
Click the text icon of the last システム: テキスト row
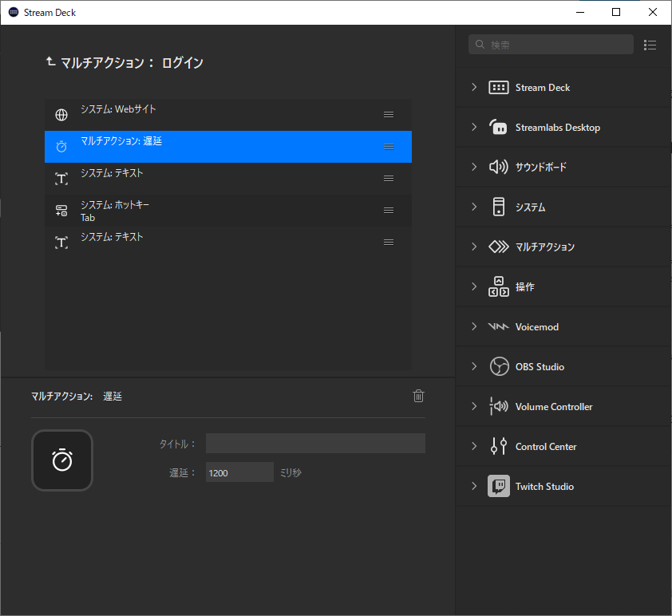tap(61, 243)
